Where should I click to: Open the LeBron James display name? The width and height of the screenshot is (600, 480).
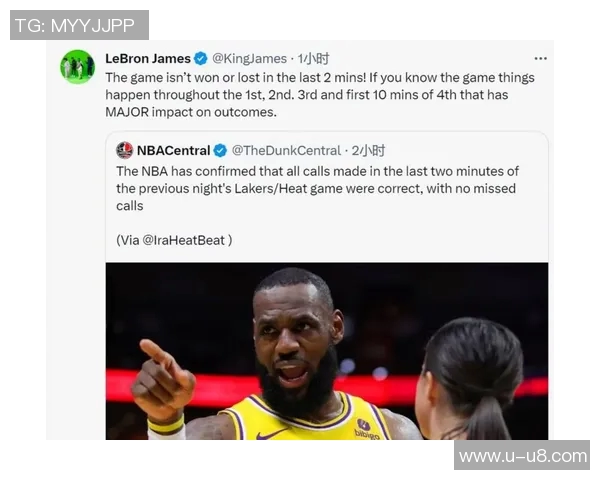point(147,59)
